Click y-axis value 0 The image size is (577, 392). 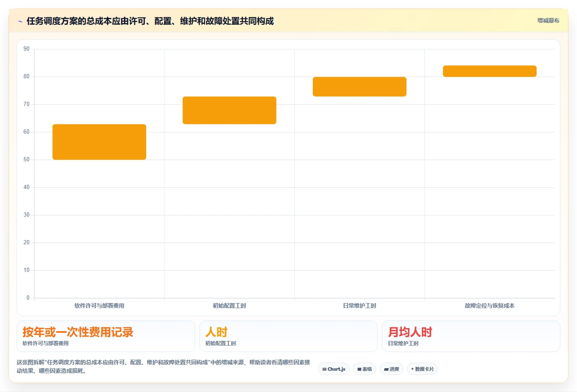pyautogui.click(x=28, y=298)
